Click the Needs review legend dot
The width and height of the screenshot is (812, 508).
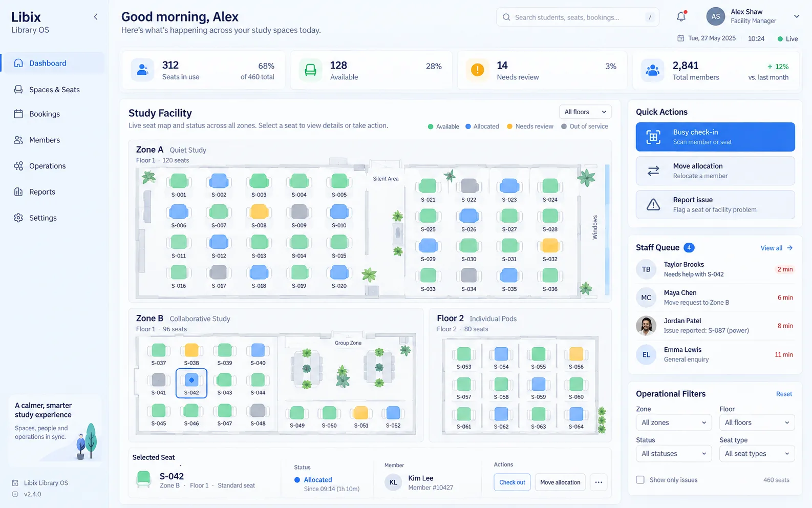point(509,126)
